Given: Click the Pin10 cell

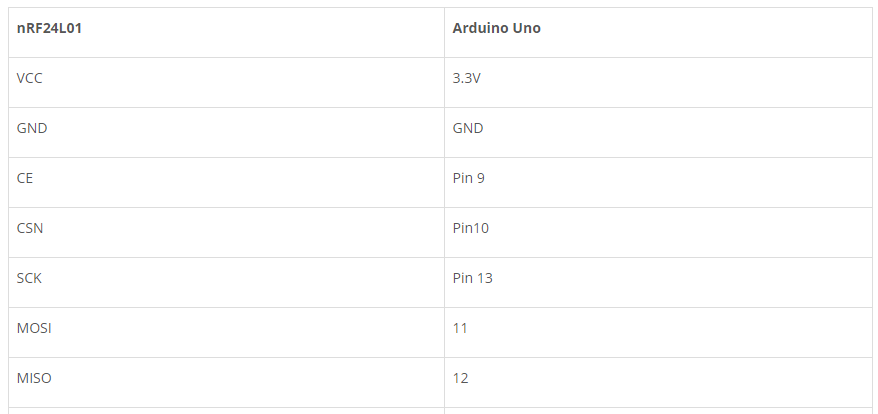Looking at the screenshot, I should [658, 232].
